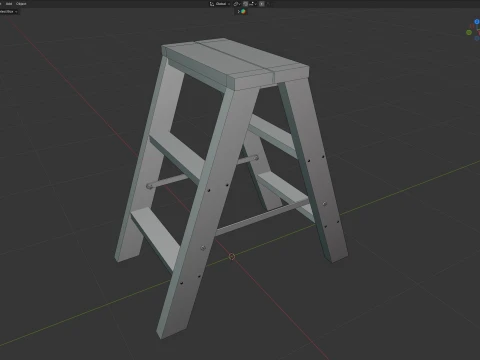Open the pivot point dropdown
This screenshot has width=480, height=360.
pyautogui.click(x=237, y=4)
